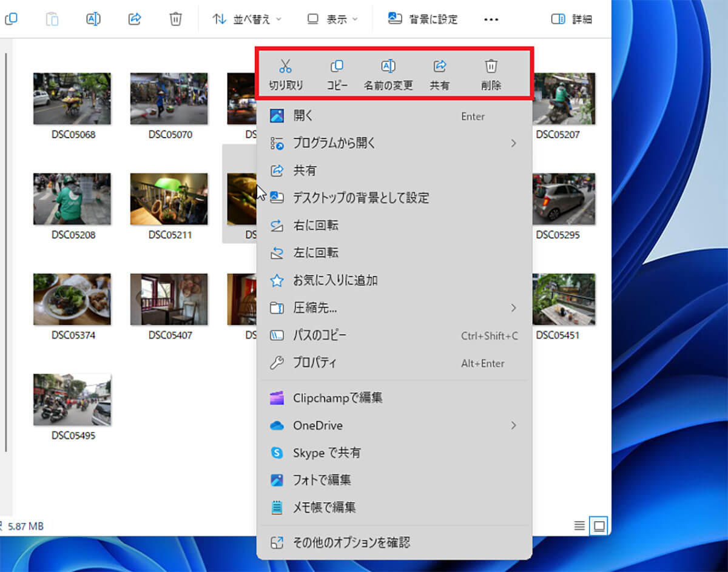This screenshot has width=728, height=572.
Task: Choose メモ帳で編集 menu entry
Action: pos(394,507)
